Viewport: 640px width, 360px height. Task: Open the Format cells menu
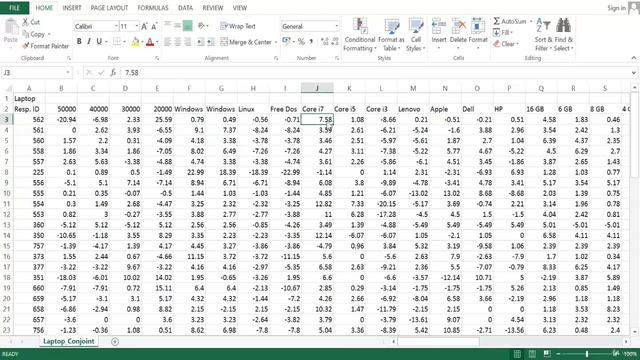[478, 35]
